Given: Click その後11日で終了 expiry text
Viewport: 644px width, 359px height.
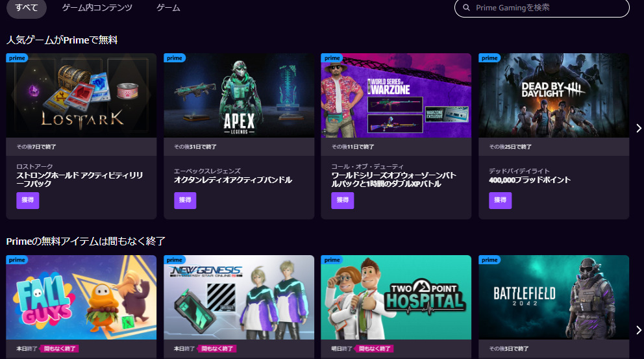Looking at the screenshot, I should pyautogui.click(x=353, y=147).
